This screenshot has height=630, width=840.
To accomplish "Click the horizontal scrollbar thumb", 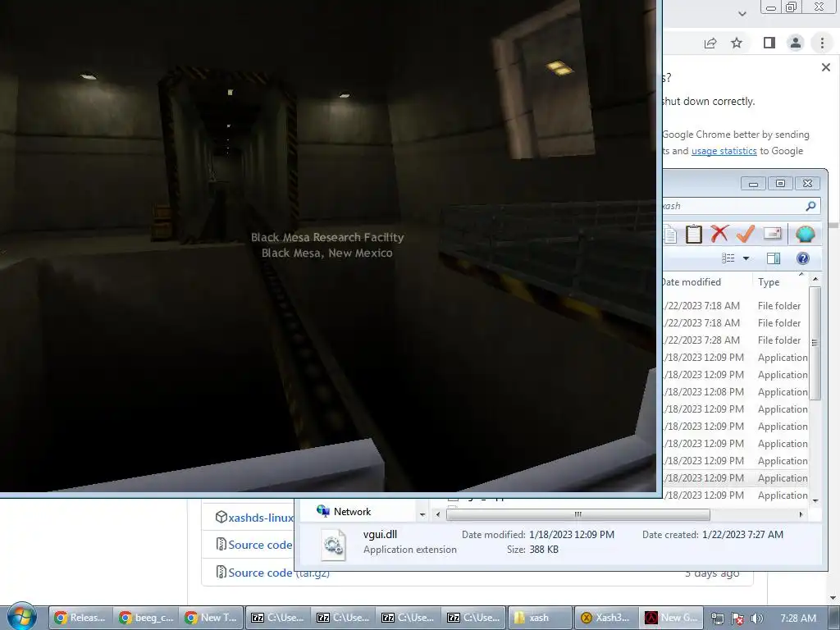I will 578,514.
